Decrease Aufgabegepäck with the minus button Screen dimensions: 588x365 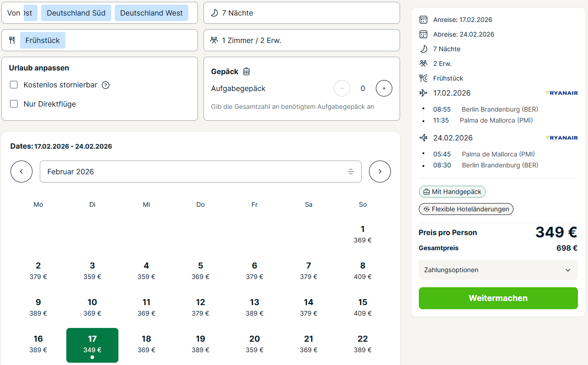[342, 88]
